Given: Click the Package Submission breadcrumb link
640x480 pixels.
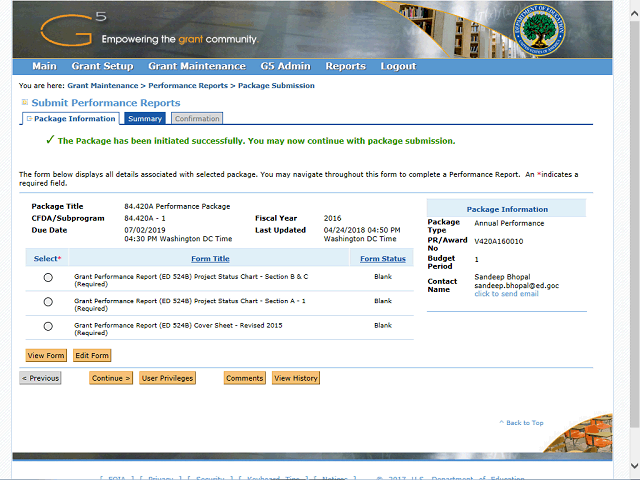Looking at the screenshot, I should 276,85.
